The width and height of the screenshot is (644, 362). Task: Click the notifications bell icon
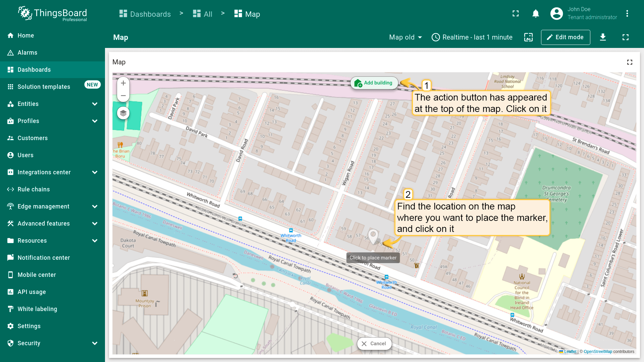(x=536, y=14)
